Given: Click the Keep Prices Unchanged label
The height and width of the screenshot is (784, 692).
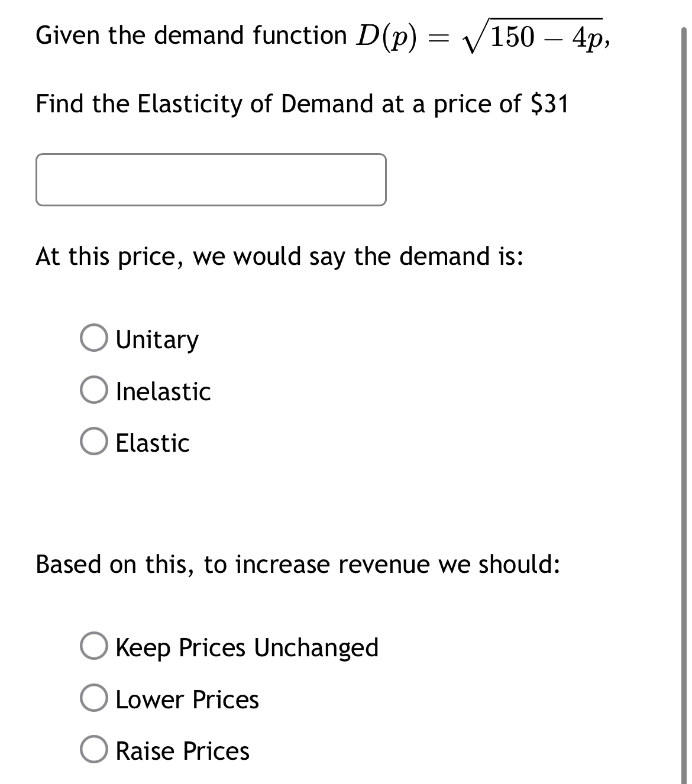Looking at the screenshot, I should point(246,647).
